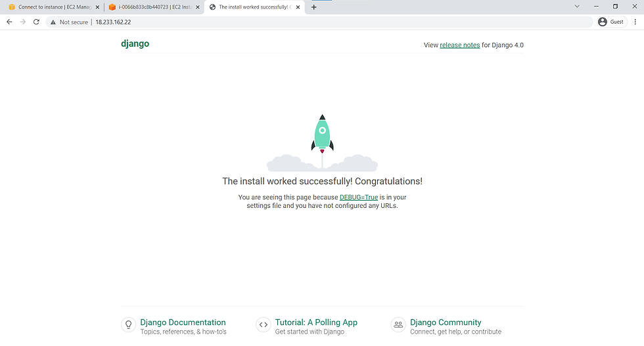Screen dimensions: 644x346
Task: Close the EC2 Instances tab
Action: tap(198, 7)
